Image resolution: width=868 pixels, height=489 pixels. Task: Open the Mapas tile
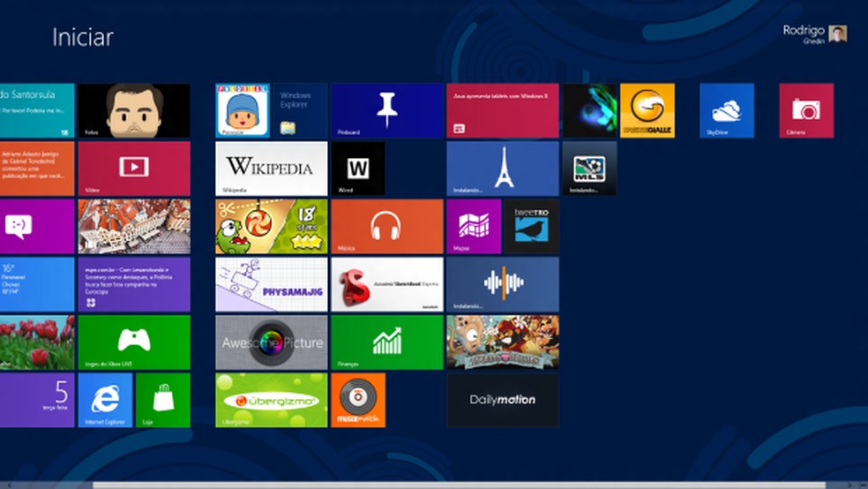(x=474, y=227)
